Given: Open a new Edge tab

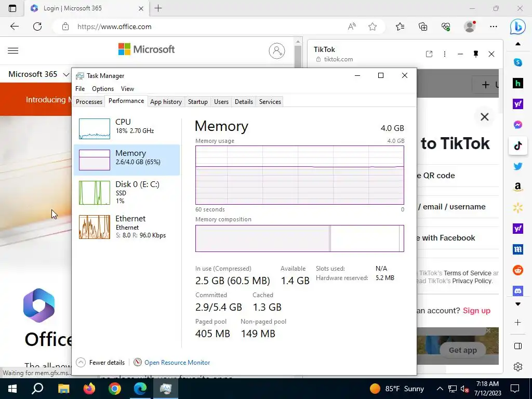Looking at the screenshot, I should pyautogui.click(x=158, y=8).
